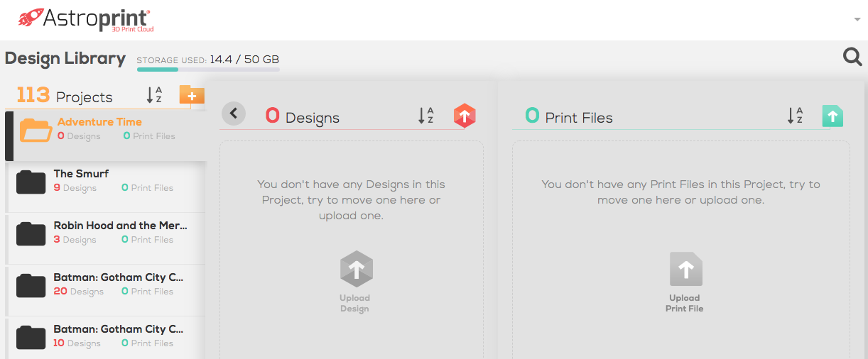Click the central Upload Print File icon

coord(685,270)
